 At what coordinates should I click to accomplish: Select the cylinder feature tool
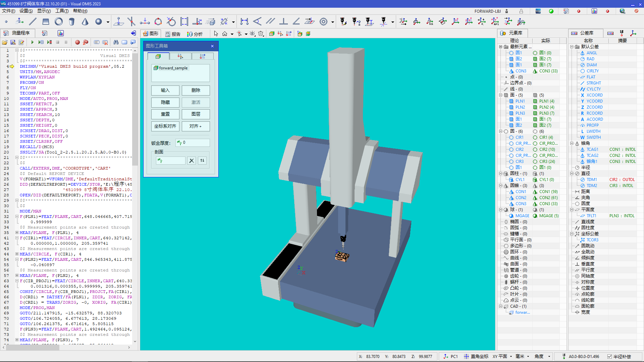tap(72, 22)
